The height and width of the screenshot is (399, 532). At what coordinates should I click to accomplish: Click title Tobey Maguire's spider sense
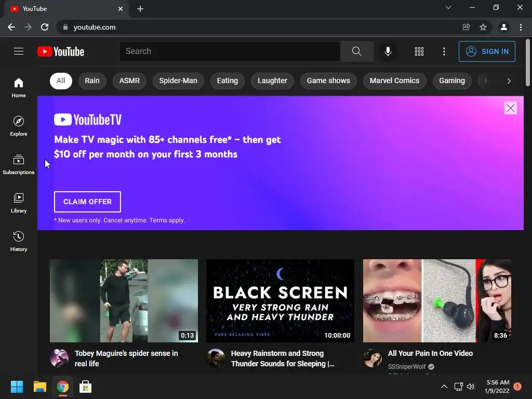[x=126, y=358]
